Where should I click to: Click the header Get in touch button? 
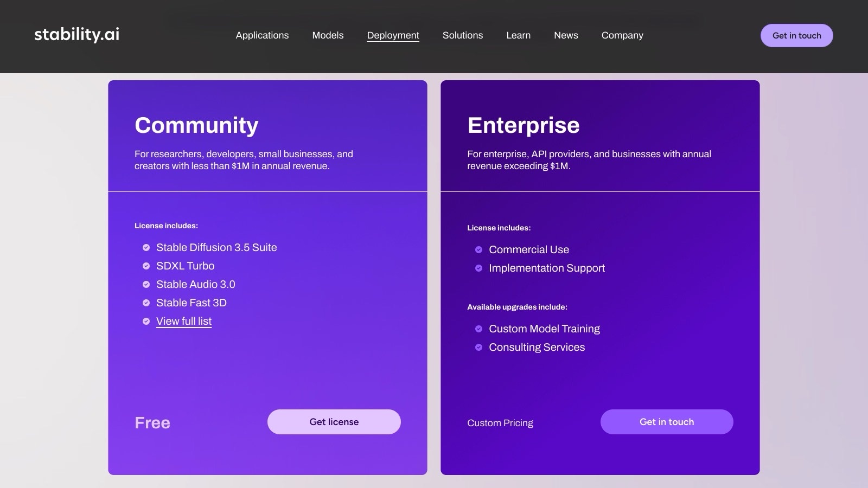tap(796, 35)
